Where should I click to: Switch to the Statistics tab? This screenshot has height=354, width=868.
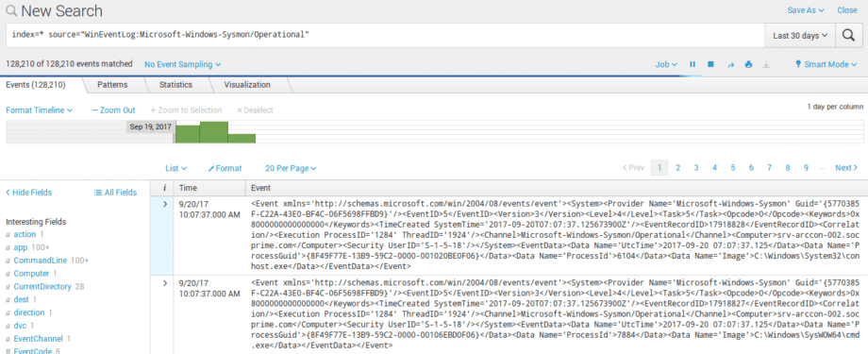tap(175, 85)
